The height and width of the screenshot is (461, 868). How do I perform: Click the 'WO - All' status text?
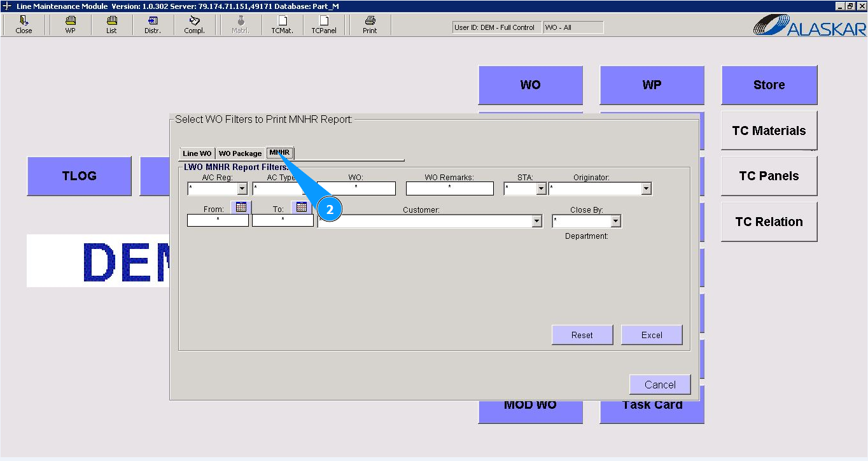tap(558, 27)
